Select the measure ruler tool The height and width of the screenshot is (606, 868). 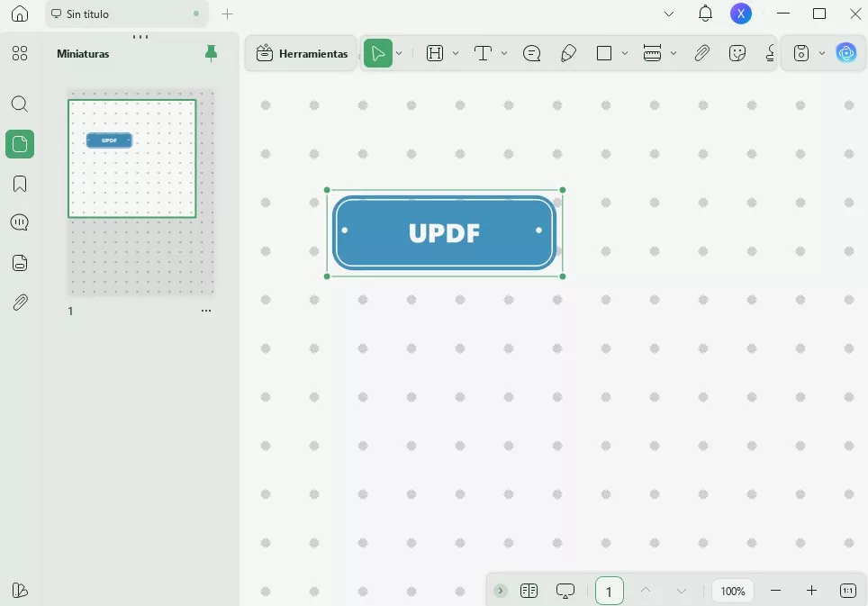[652, 53]
